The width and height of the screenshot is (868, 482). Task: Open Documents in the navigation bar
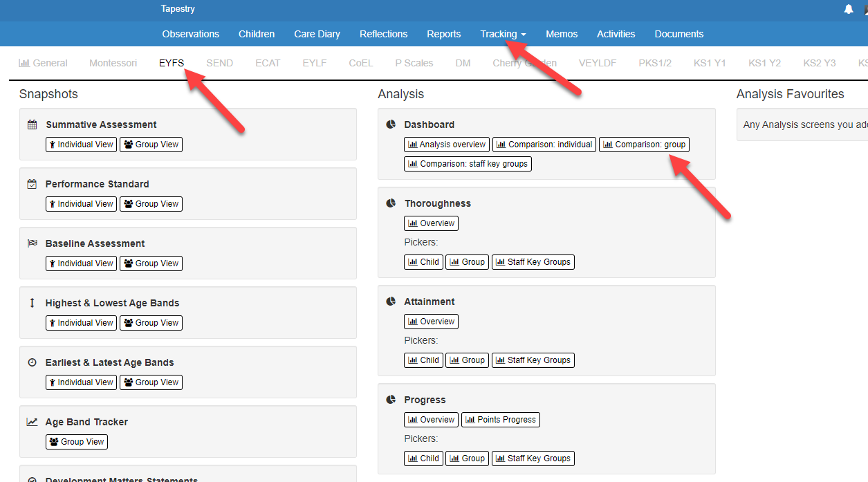[x=679, y=34]
